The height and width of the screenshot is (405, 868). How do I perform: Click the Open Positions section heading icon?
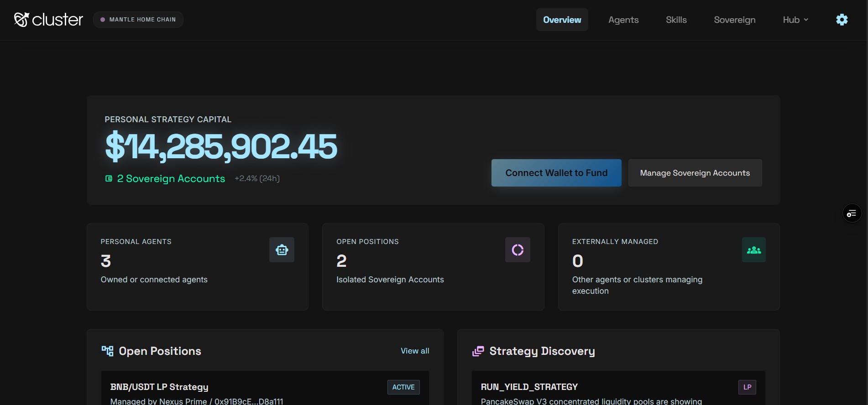pyautogui.click(x=107, y=351)
